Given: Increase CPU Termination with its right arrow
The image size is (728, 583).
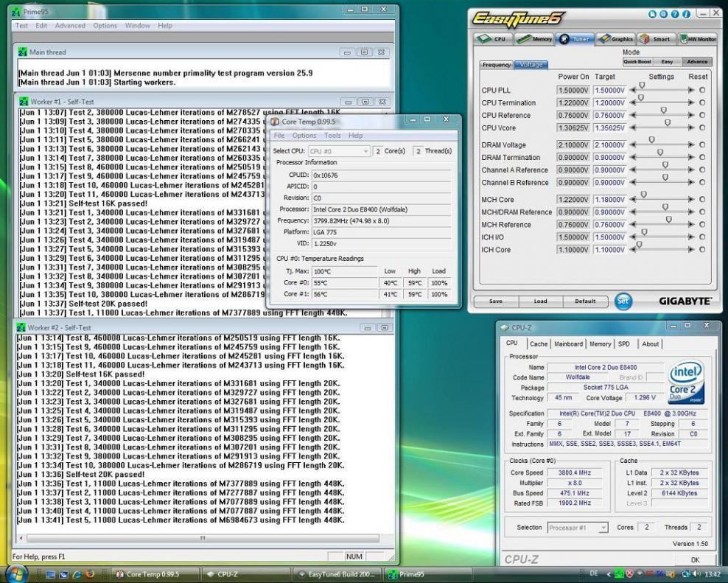Looking at the screenshot, I should 691,102.
